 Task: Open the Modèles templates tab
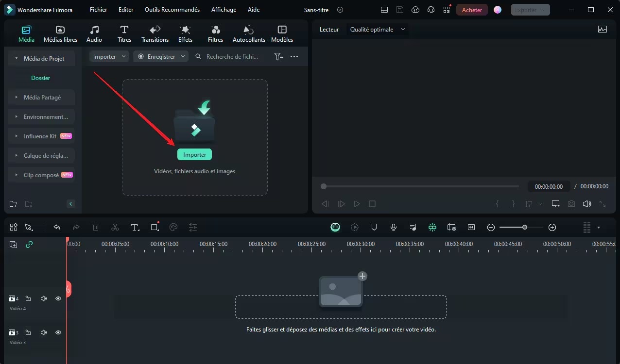[x=282, y=33]
